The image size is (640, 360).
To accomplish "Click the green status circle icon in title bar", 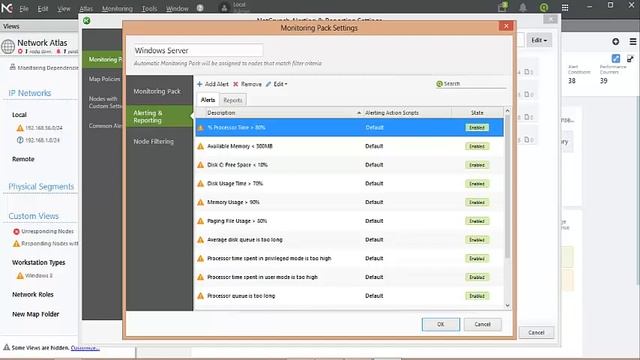I will click(544, 7).
